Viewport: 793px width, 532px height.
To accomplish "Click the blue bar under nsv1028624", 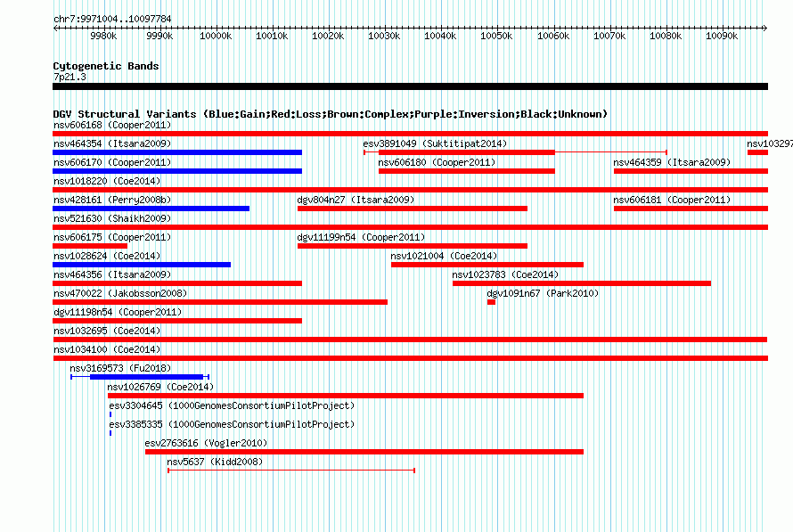I will tap(142, 265).
